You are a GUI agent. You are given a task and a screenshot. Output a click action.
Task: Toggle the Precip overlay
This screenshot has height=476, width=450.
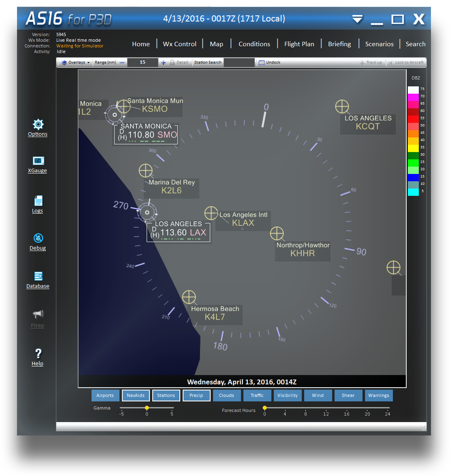tap(196, 395)
